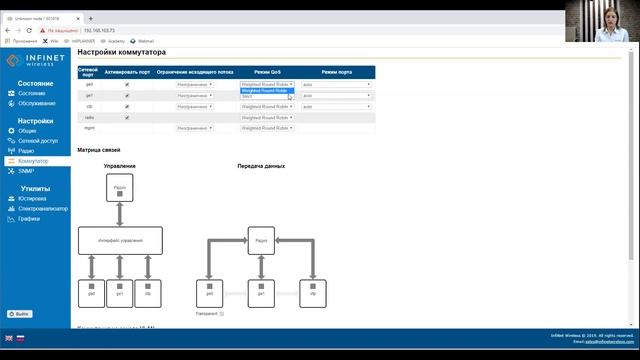Open a new browser tab with plus

click(x=91, y=18)
